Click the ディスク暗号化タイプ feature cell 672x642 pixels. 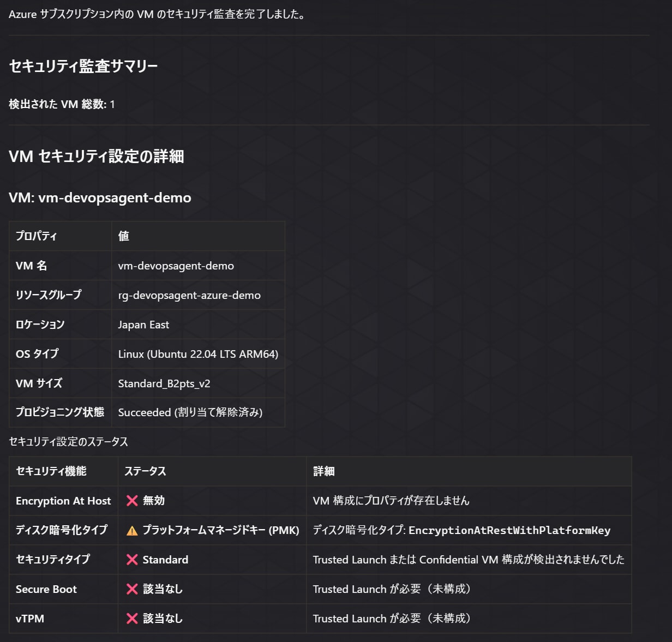[64, 530]
